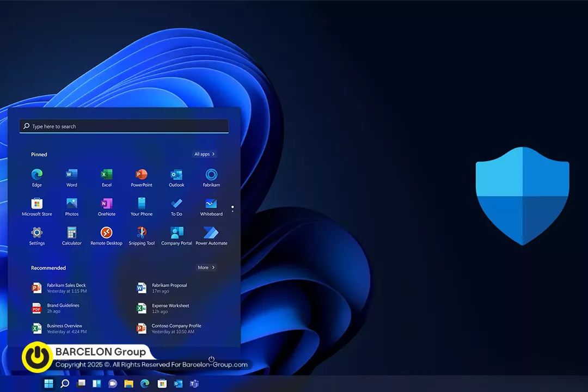The height and width of the screenshot is (392, 588).
Task: Open the Expense Worksheet file
Action: (x=163, y=308)
